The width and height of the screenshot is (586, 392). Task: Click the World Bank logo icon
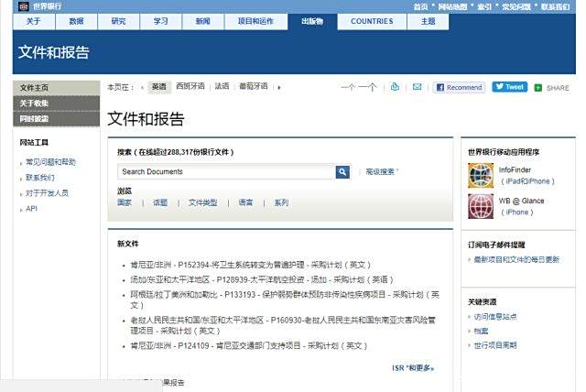[23, 6]
